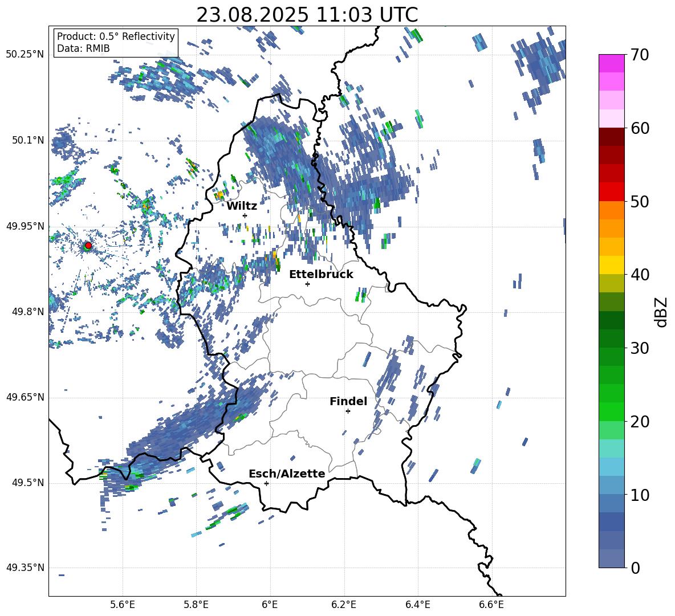Click the 60 value on the colorbar

coord(640,128)
